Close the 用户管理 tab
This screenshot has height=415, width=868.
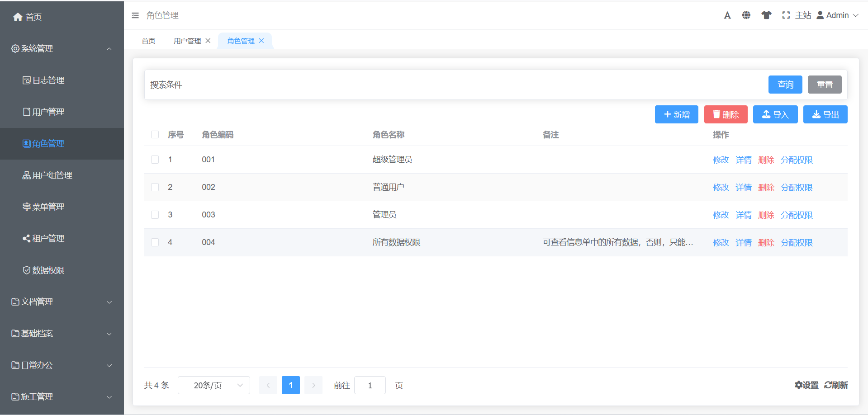pos(208,41)
